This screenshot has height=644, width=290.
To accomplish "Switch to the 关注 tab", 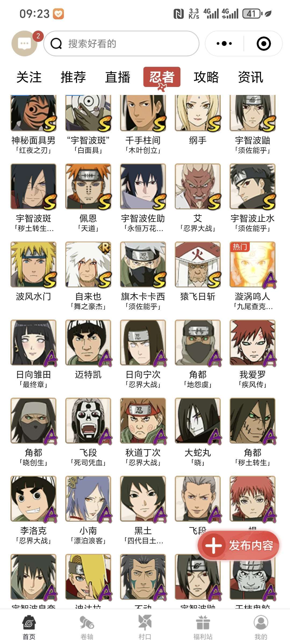I will (x=29, y=77).
